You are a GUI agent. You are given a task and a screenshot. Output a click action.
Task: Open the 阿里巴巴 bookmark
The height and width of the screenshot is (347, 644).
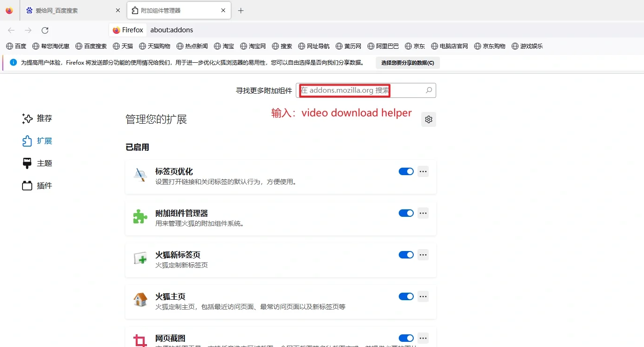(x=383, y=46)
